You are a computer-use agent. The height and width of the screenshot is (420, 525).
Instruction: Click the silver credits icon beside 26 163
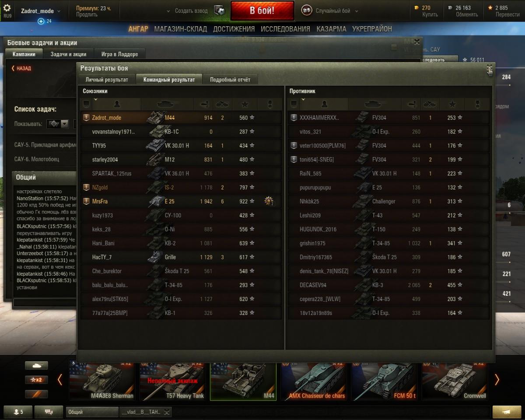tap(450, 7)
